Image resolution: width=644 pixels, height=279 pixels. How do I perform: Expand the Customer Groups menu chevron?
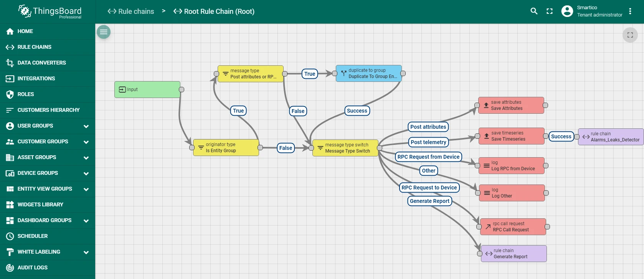click(86, 142)
